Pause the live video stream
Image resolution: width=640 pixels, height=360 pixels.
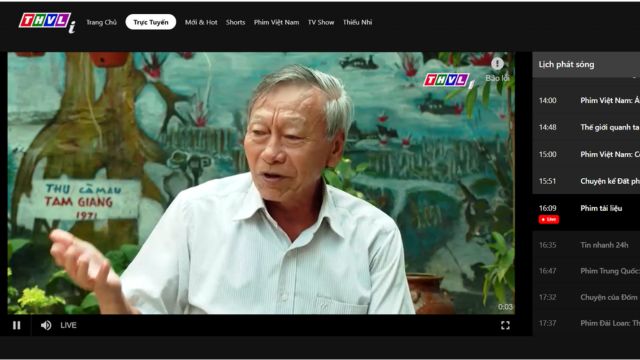click(16, 325)
